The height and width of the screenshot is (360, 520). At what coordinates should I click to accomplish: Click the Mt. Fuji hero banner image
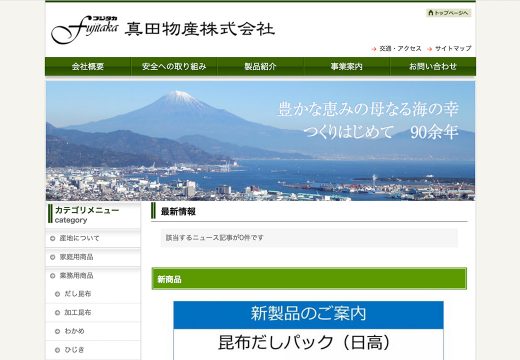coord(260,141)
